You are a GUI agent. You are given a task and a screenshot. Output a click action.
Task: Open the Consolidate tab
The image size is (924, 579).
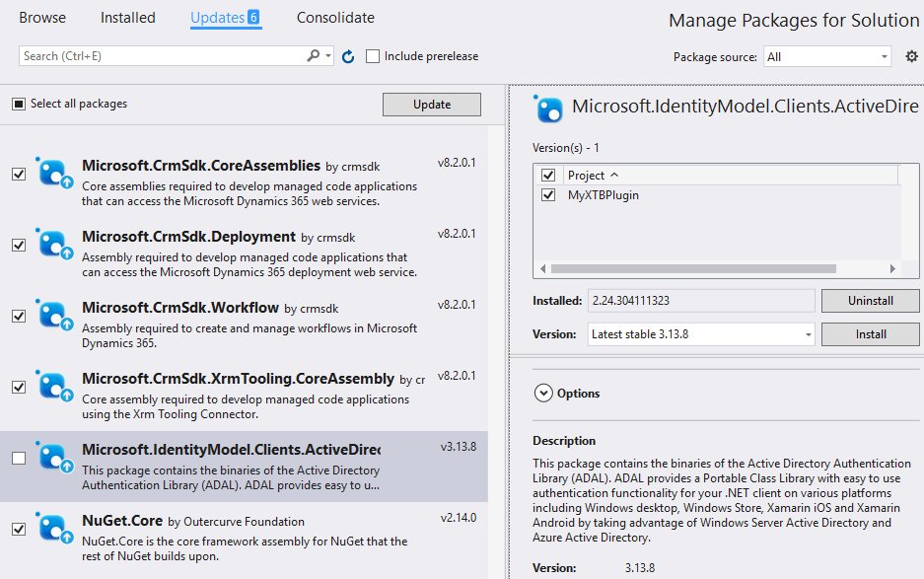coord(335,18)
